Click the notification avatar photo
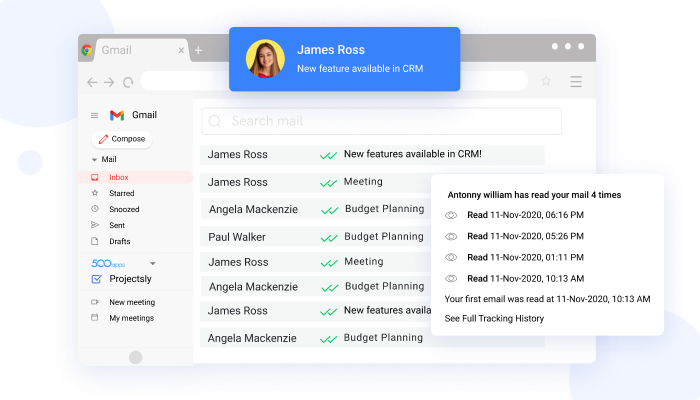The height and width of the screenshot is (400, 700). 265,59
